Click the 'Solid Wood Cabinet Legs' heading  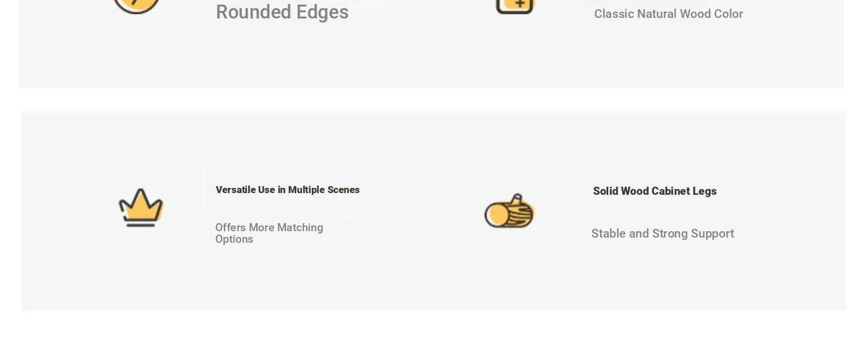[654, 191]
